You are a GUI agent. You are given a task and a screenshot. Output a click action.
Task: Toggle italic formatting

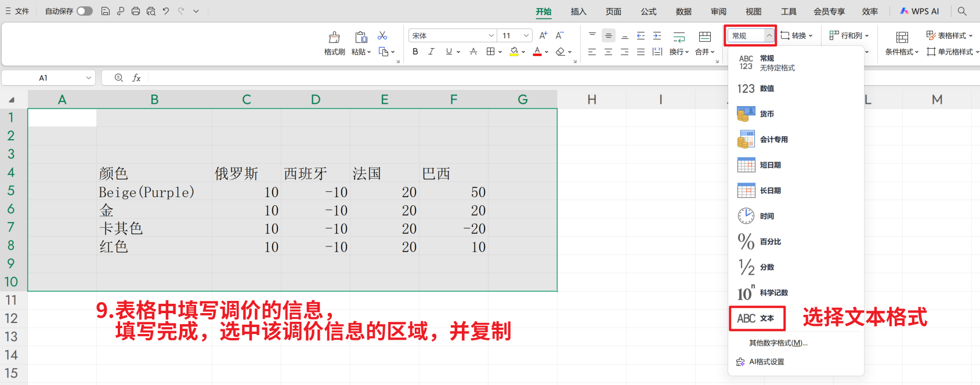[431, 52]
